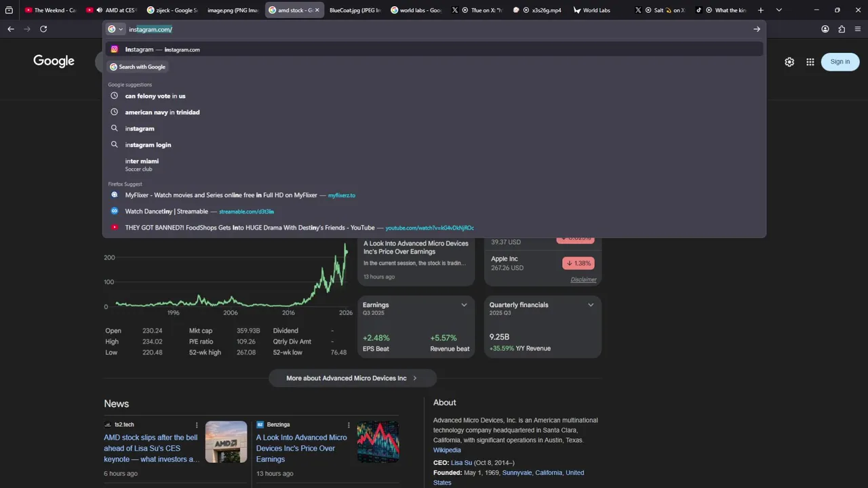Click the address bar text instagram.com/
The width and height of the screenshot is (868, 488).
pos(151,29)
